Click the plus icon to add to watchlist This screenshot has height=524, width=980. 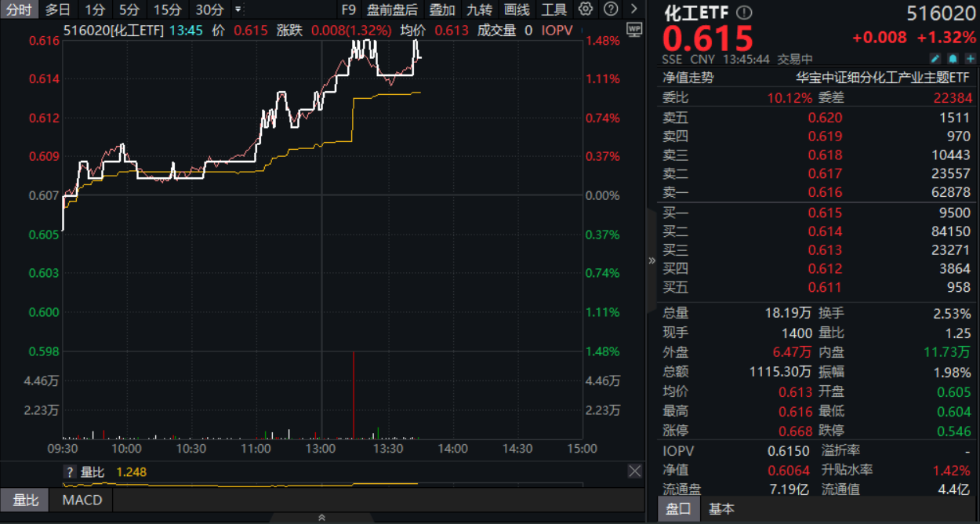[x=971, y=57]
